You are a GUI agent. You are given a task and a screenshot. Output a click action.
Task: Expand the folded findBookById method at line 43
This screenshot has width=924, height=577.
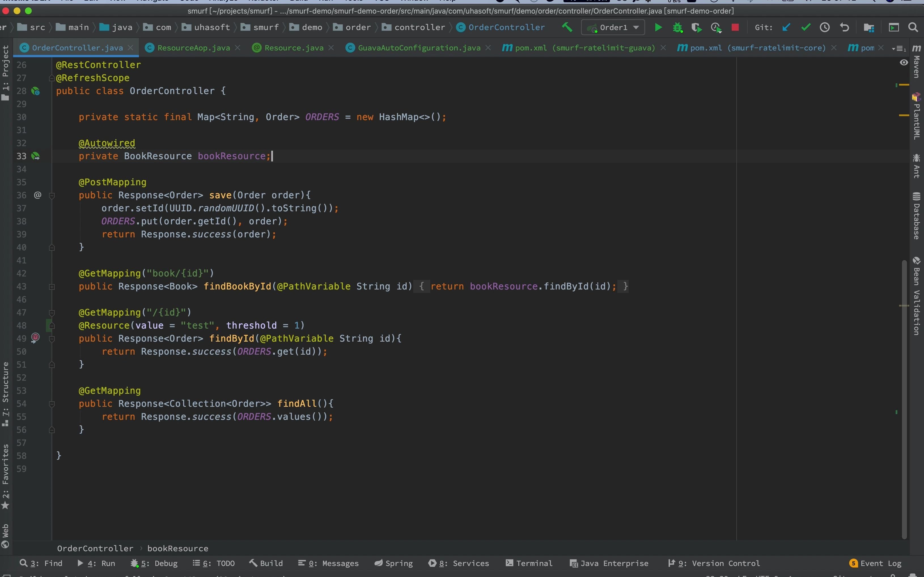tap(52, 287)
